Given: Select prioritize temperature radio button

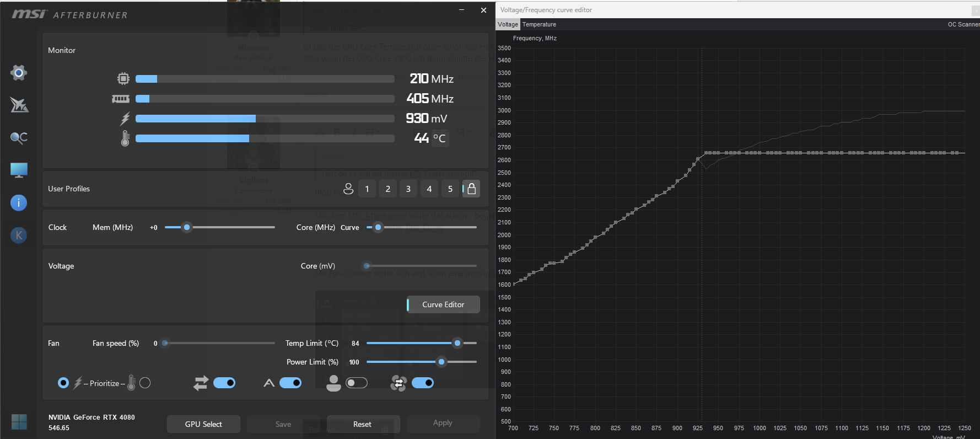Looking at the screenshot, I should click(145, 383).
